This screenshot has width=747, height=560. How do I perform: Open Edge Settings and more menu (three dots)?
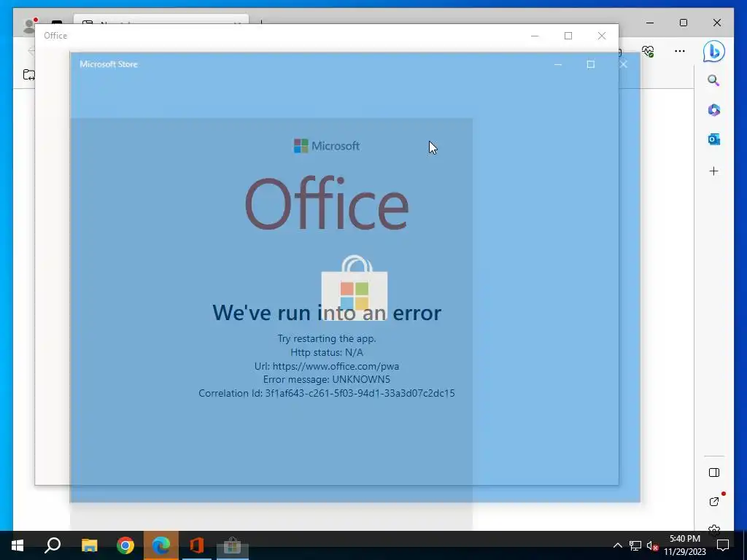(680, 51)
